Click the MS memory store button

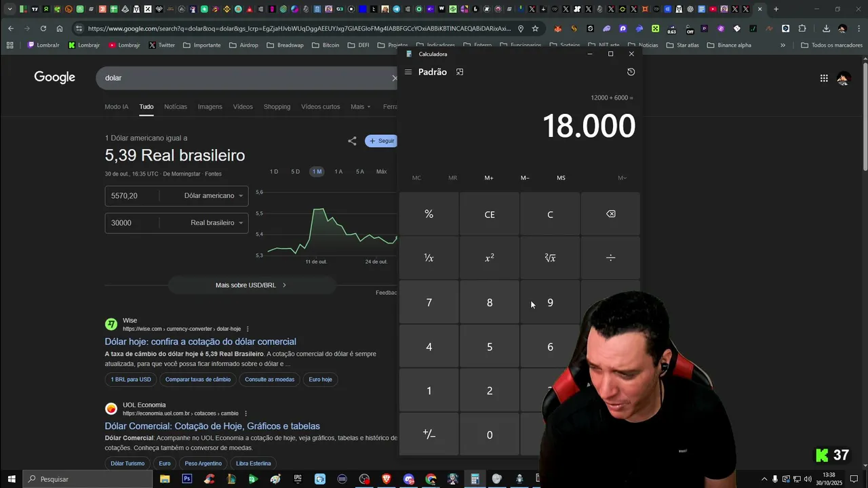pyautogui.click(x=561, y=178)
